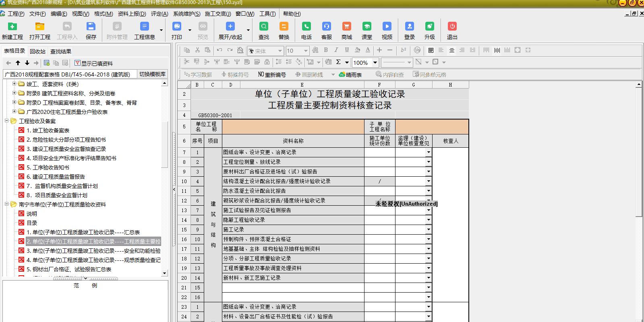Viewport: 644px width, 322px height.
Task: Open the 工程(P) menu
Action: point(16,14)
